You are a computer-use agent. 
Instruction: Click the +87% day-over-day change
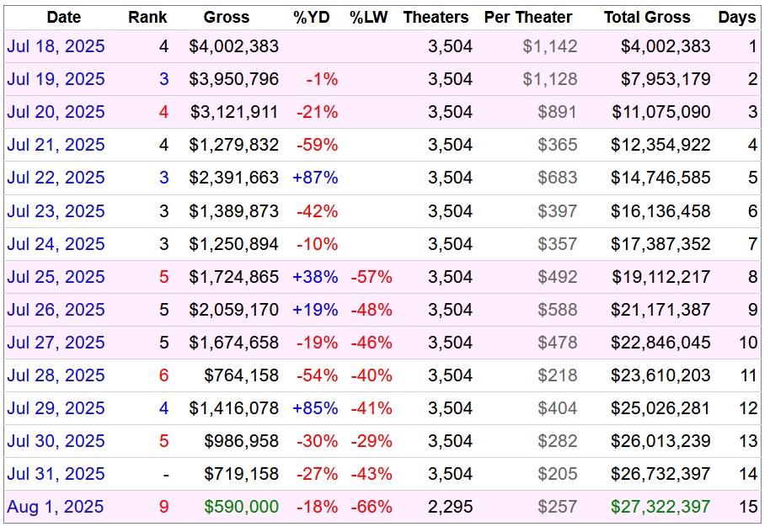[x=315, y=178]
